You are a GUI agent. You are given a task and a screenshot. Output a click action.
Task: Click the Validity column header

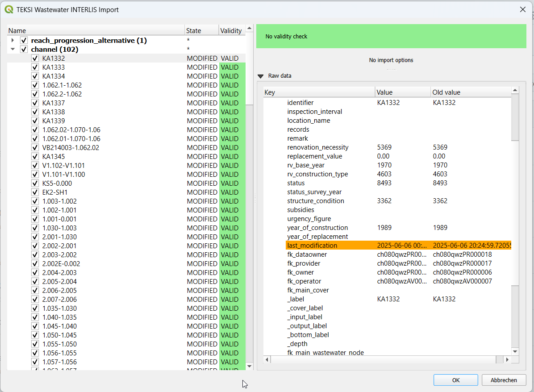click(231, 31)
